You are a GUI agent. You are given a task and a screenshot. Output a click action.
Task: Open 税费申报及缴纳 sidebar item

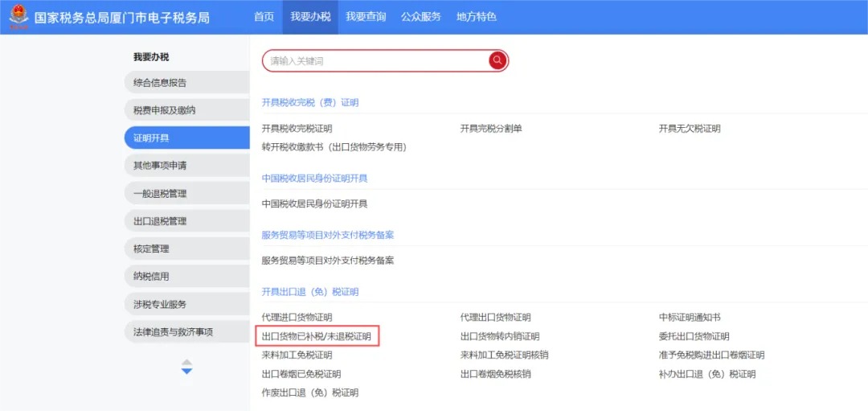tap(186, 110)
